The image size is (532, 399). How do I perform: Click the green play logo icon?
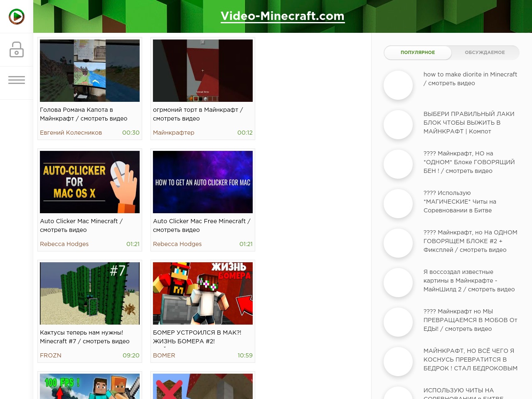pyautogui.click(x=17, y=17)
